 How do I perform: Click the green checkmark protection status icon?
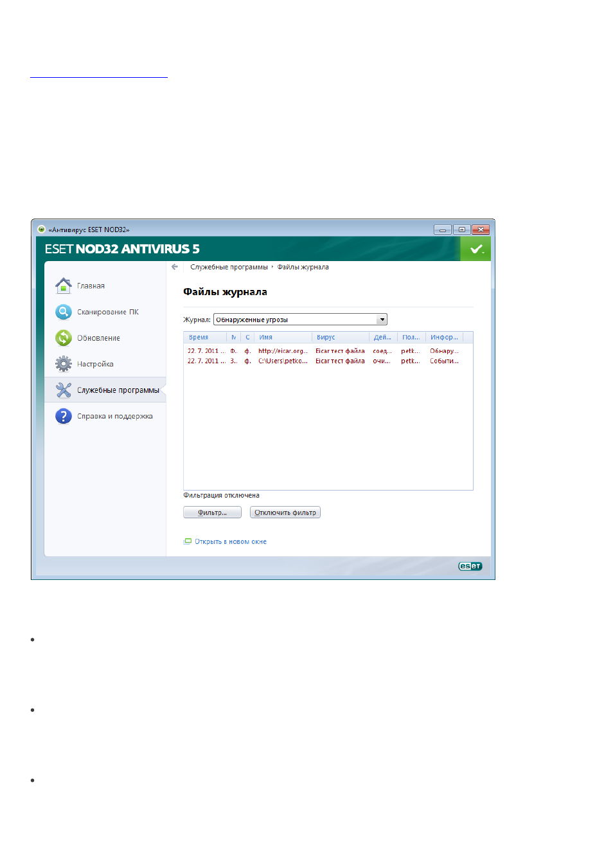[x=476, y=249]
